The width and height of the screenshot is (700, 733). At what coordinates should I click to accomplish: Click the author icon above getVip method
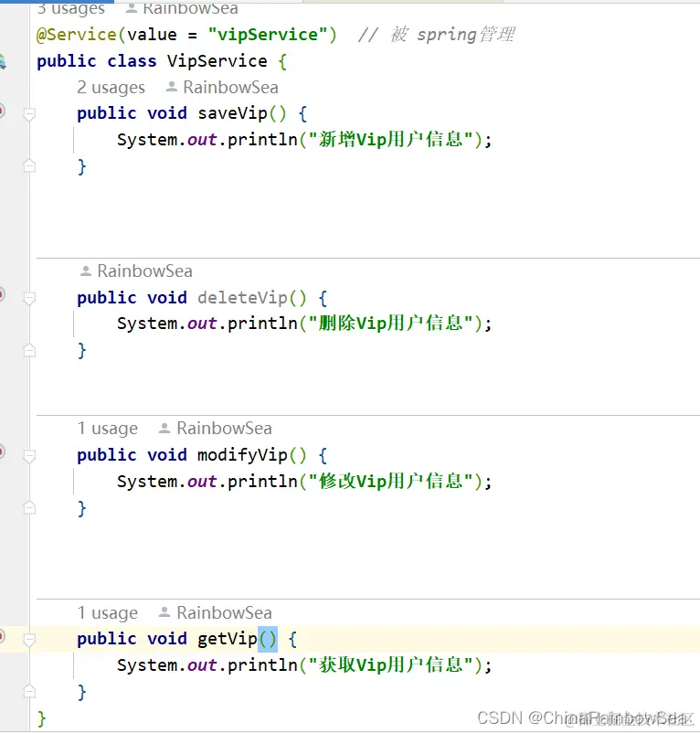pyautogui.click(x=164, y=612)
